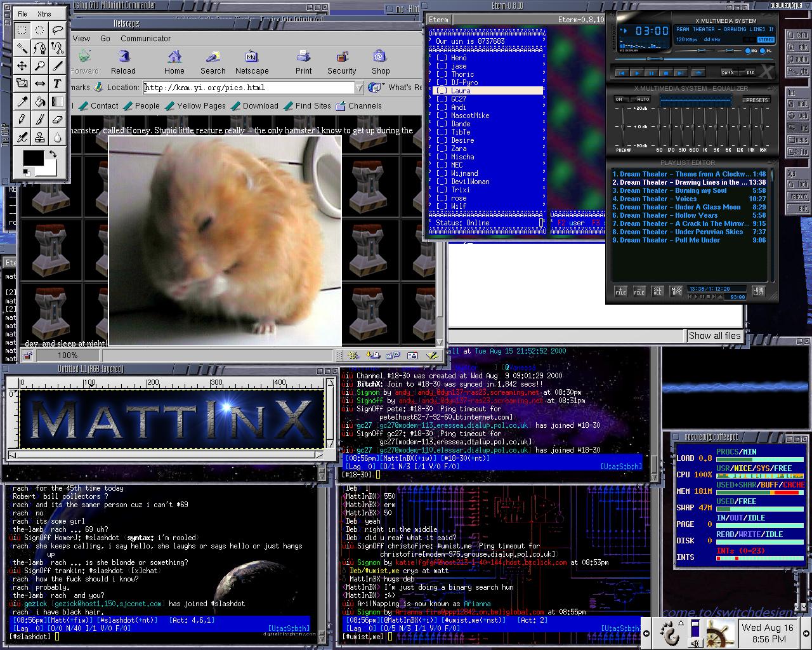Screen dimensions: 812x650
Task: Select the Paintbrush tool in GIMP
Action: pyautogui.click(x=40, y=119)
